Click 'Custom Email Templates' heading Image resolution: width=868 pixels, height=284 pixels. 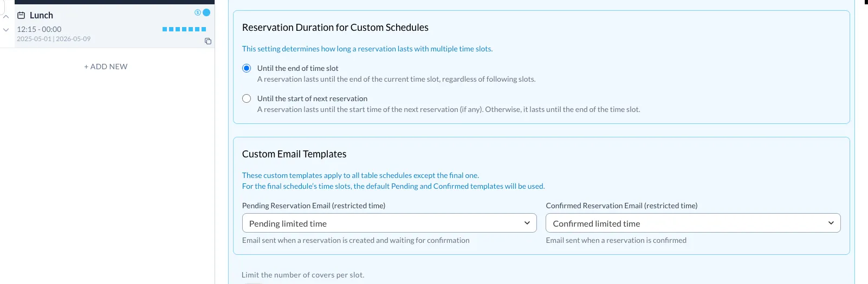point(294,154)
